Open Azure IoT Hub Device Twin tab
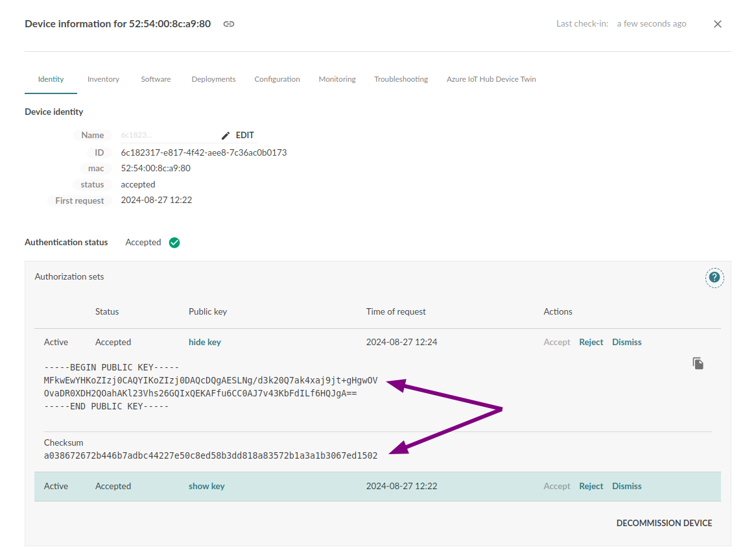Image resolution: width=756 pixels, height=556 pixels. point(491,79)
